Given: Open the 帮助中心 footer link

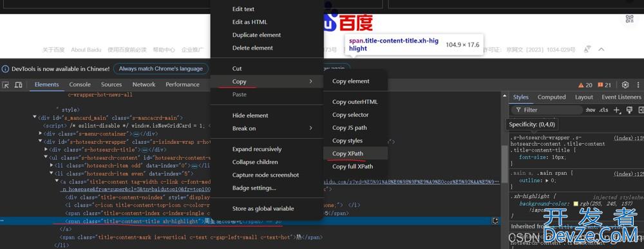Looking at the screenshot, I should point(164,50).
